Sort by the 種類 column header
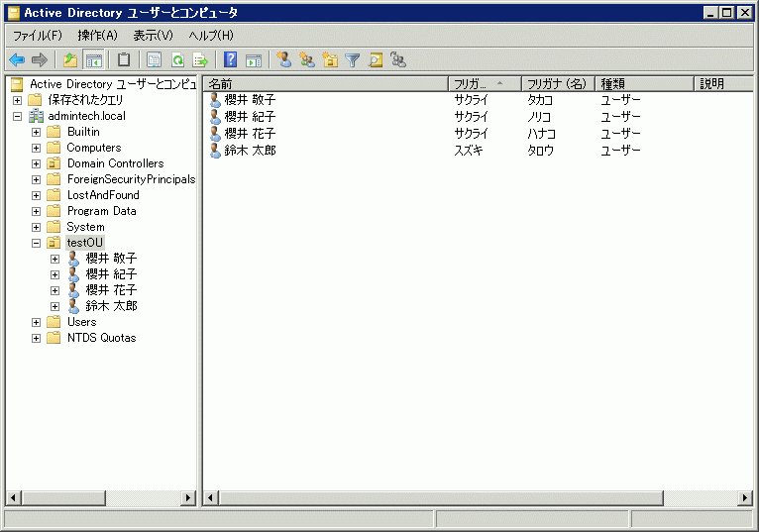The height and width of the screenshot is (532, 759). pos(645,84)
